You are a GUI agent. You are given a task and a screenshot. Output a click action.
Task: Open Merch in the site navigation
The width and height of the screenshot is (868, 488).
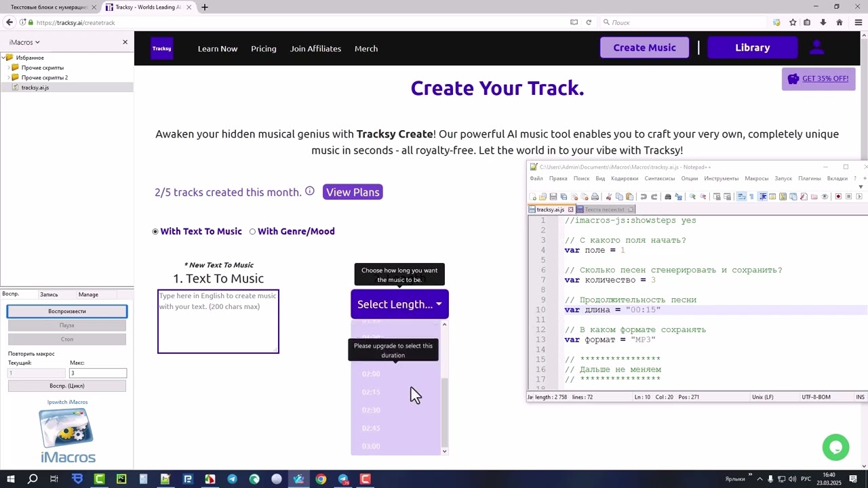click(x=366, y=48)
